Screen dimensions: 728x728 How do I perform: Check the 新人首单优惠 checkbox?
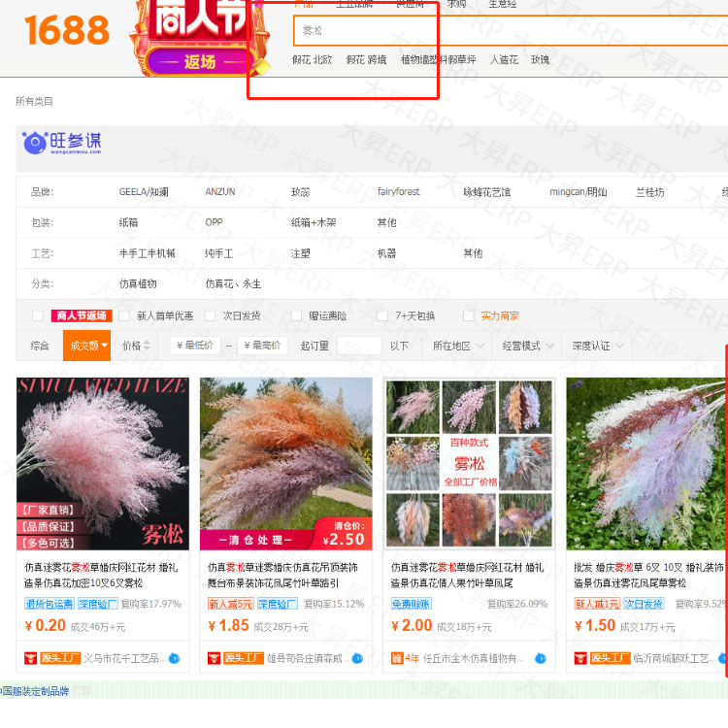124,315
